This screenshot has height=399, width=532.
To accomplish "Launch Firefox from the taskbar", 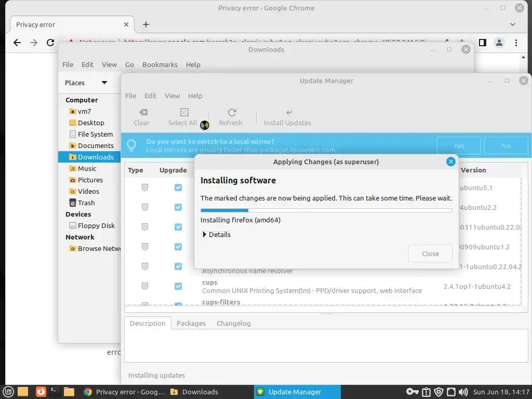I will (41, 392).
